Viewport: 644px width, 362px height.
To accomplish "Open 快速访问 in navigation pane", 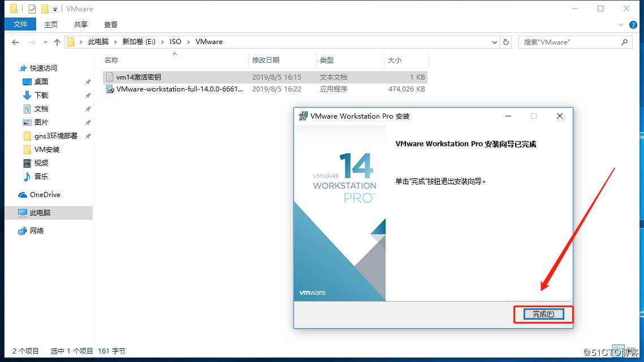I will 43,68.
